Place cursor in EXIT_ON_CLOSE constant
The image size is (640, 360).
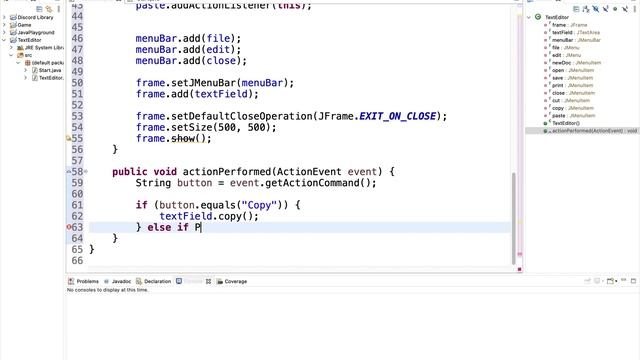coord(398,116)
